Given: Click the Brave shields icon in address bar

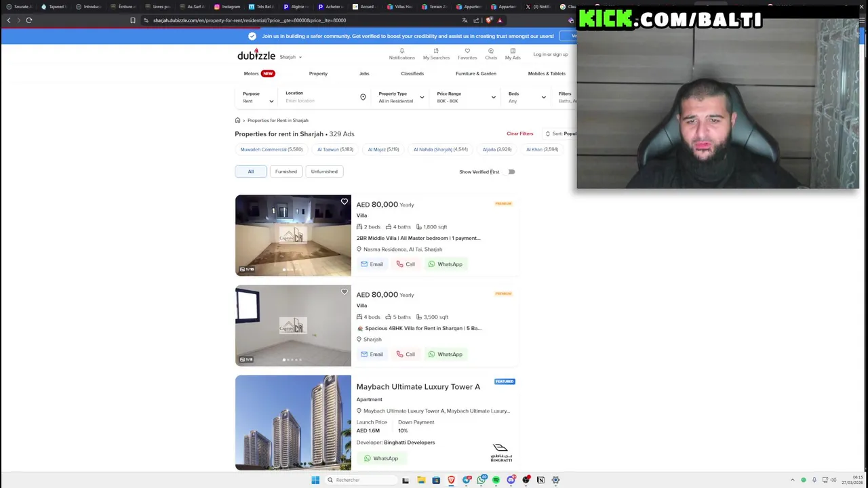Looking at the screenshot, I should pos(489,20).
